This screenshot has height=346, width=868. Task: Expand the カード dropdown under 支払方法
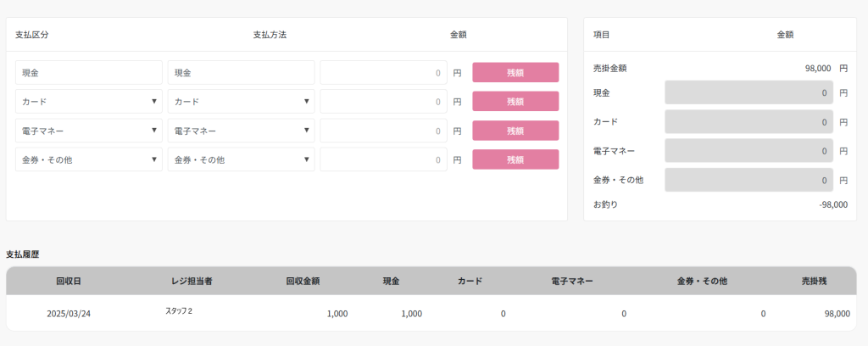pos(241,102)
